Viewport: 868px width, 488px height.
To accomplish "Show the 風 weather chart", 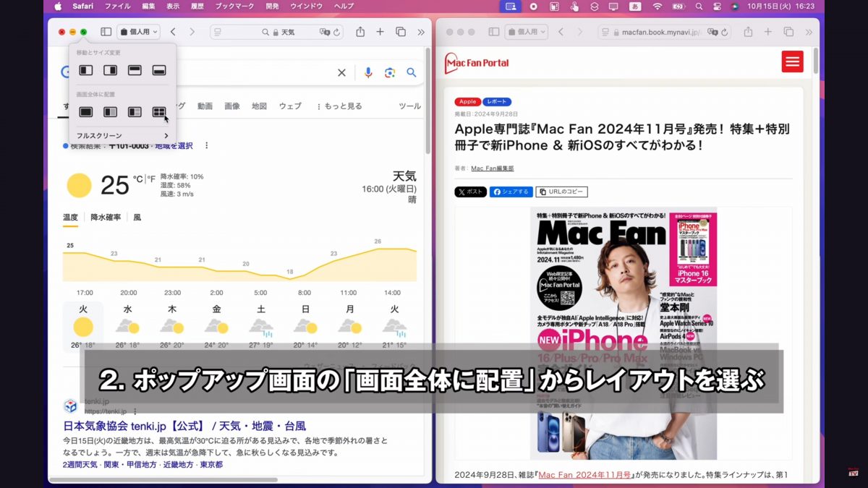I will (137, 217).
